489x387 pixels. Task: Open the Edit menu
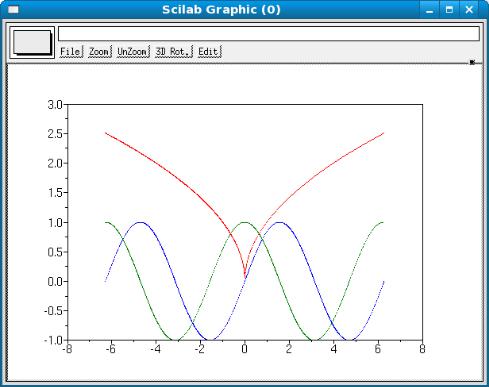coord(209,52)
